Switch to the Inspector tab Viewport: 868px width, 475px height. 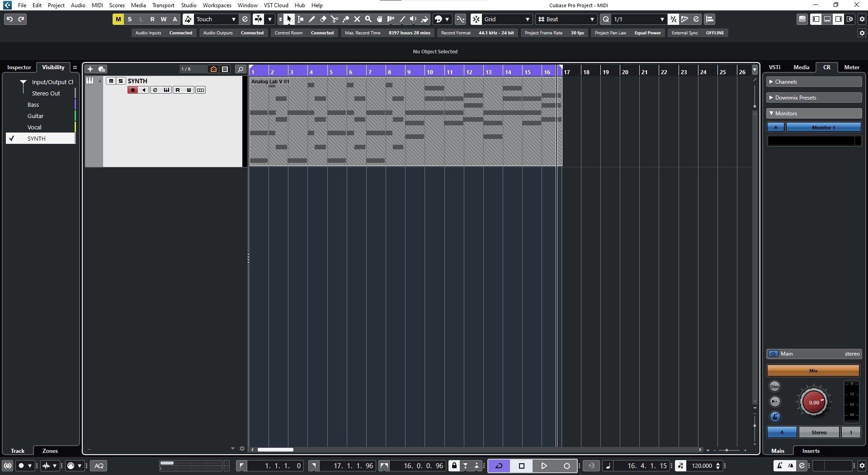tap(19, 67)
